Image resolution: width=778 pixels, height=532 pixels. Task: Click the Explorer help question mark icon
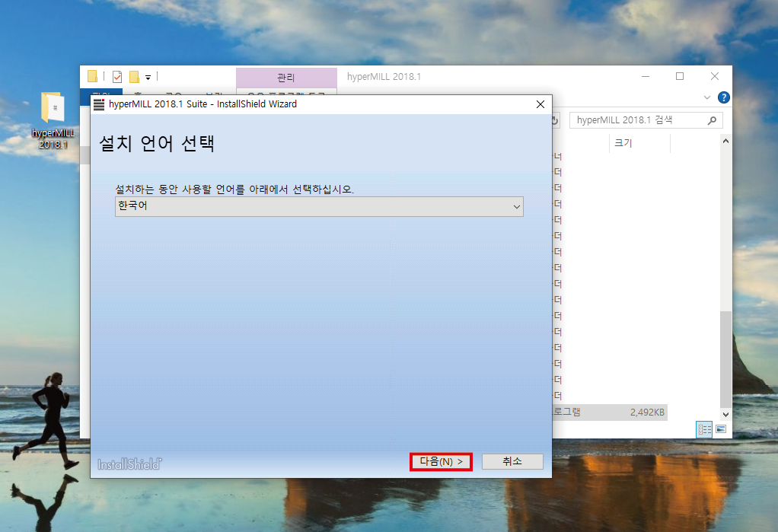pyautogui.click(x=724, y=97)
